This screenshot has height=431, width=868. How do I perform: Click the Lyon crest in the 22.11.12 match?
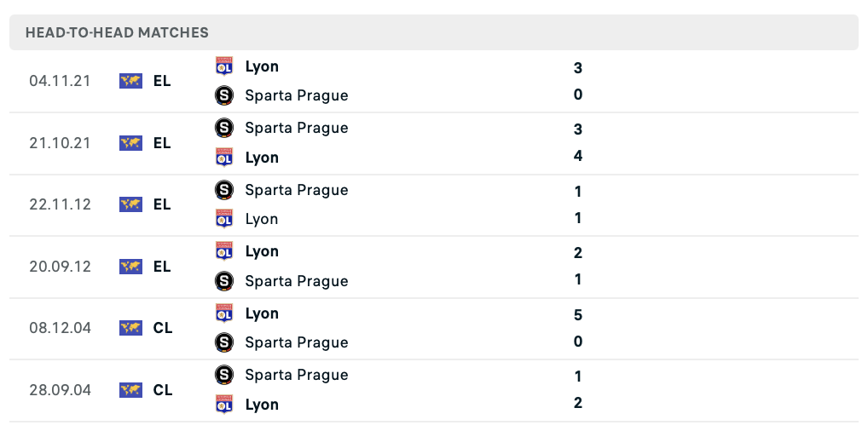pyautogui.click(x=223, y=219)
